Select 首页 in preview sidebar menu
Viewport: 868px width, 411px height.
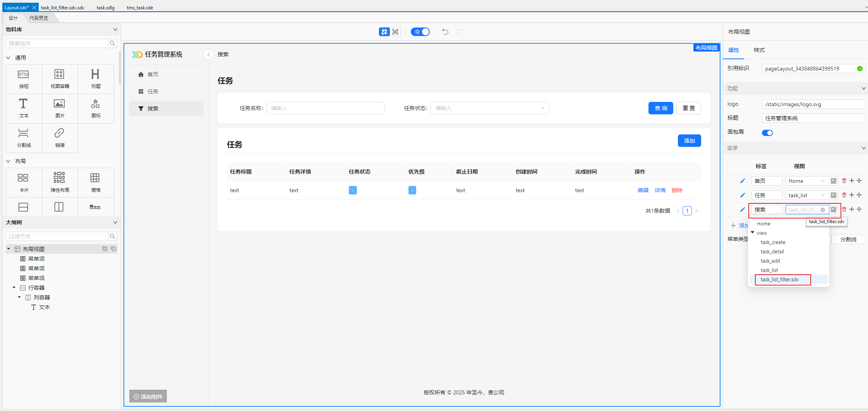tap(166, 74)
